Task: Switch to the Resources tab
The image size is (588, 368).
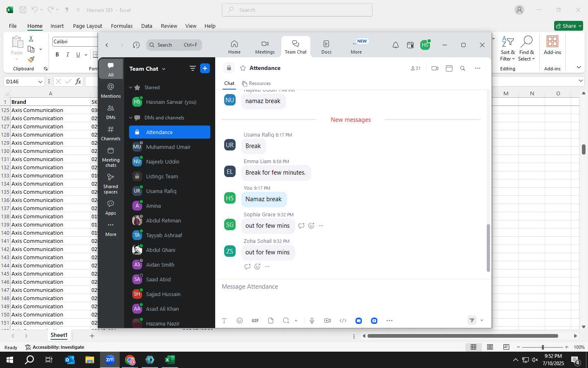Action: (256, 83)
